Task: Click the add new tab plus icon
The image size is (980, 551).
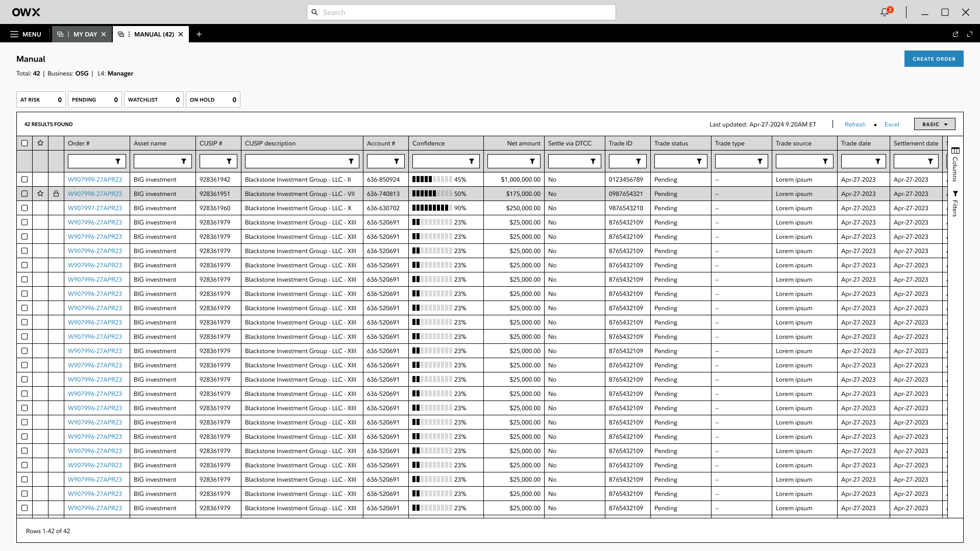Action: [x=199, y=34]
